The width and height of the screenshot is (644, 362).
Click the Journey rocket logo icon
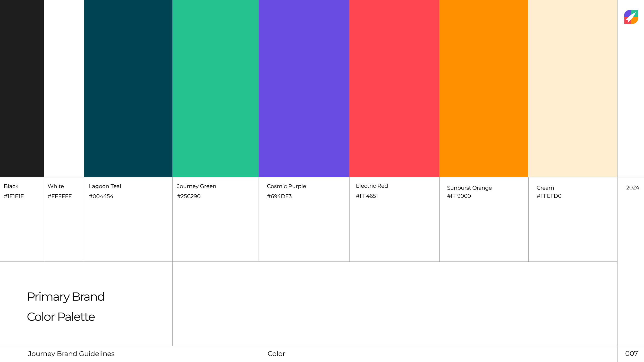(x=631, y=17)
